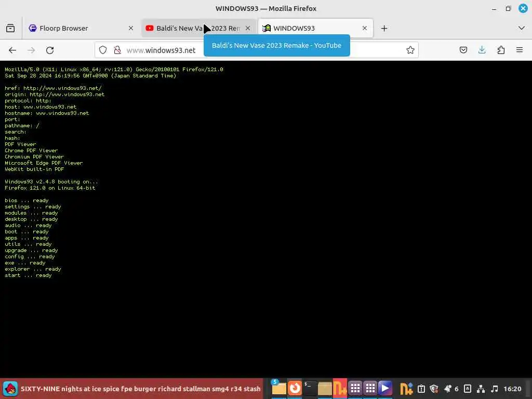Open the first purple grid app icon
Viewport: 532px width, 399px height.
(x=355, y=388)
